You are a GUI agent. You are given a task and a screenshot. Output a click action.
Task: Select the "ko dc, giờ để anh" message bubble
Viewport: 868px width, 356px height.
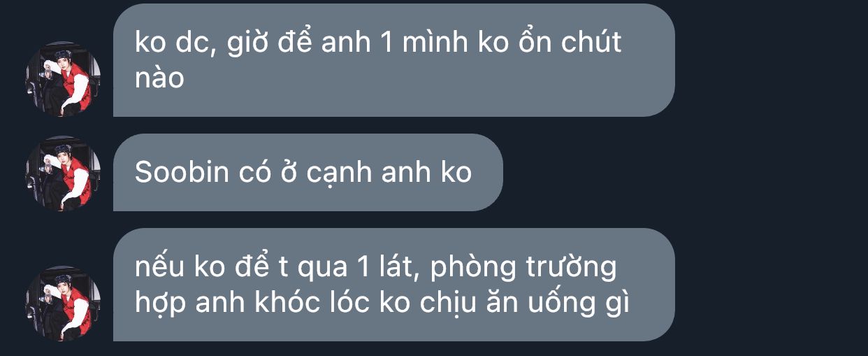[x=393, y=60]
